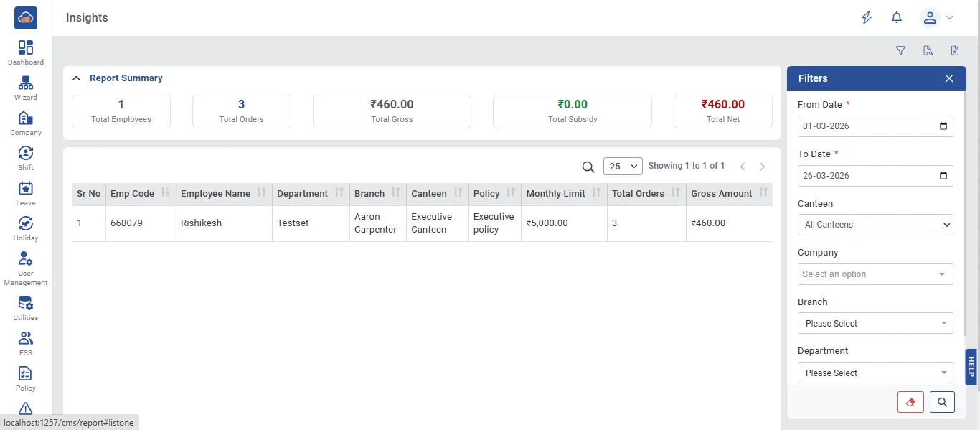Click the filter search button

tap(943, 402)
